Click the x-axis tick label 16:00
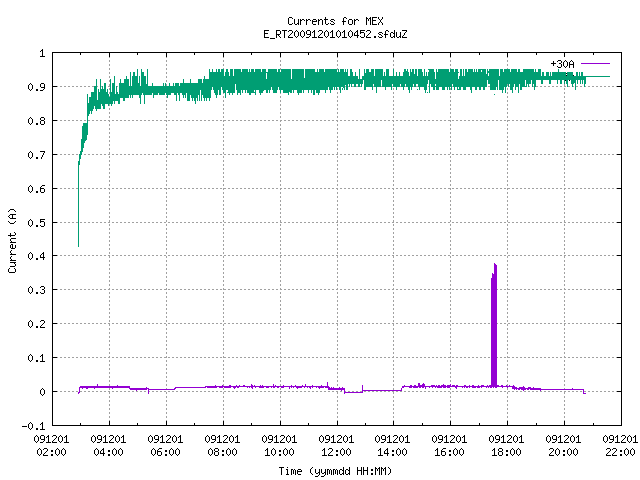The image size is (640, 480). [449, 452]
